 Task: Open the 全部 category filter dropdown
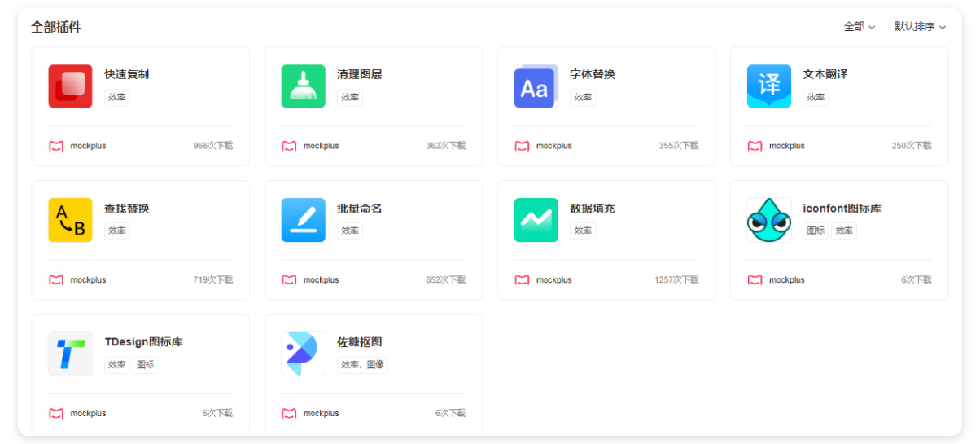pyautogui.click(x=860, y=27)
